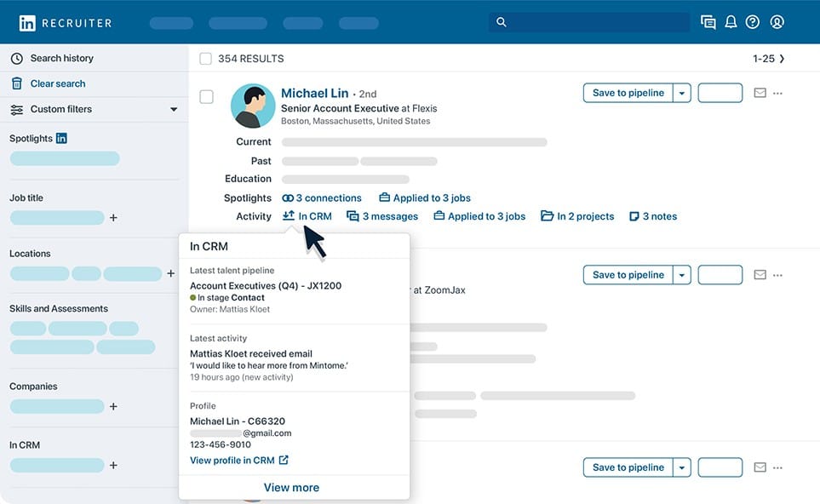Open the notifications bell icon
820x504 pixels.
tap(731, 22)
